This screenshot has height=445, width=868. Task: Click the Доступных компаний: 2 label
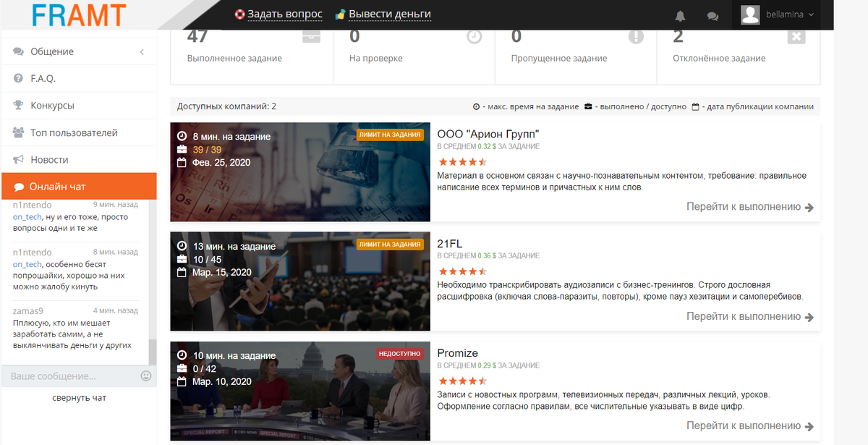coord(226,106)
